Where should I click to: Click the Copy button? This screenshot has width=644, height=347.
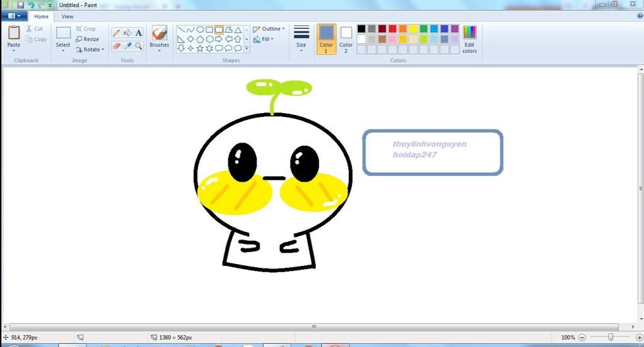tap(36, 39)
